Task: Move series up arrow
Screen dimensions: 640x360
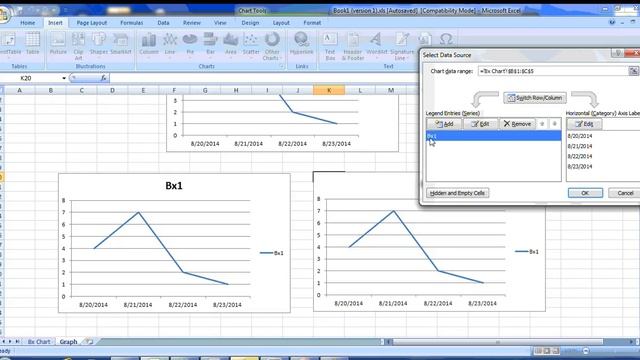Action: 542,124
